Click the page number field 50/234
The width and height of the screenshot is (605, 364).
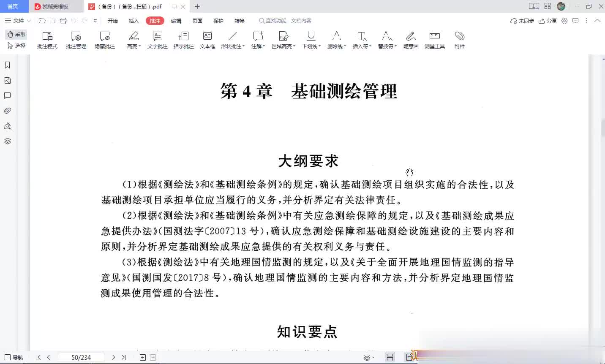click(x=81, y=357)
